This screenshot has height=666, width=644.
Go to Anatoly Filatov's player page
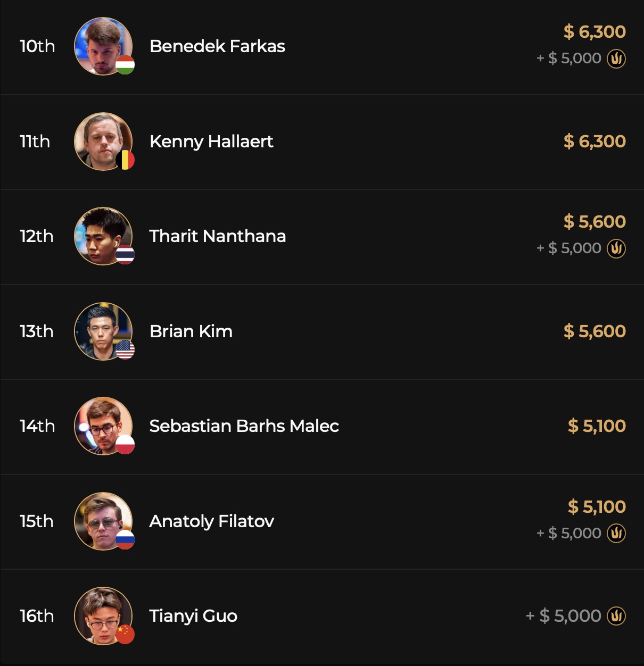212,521
